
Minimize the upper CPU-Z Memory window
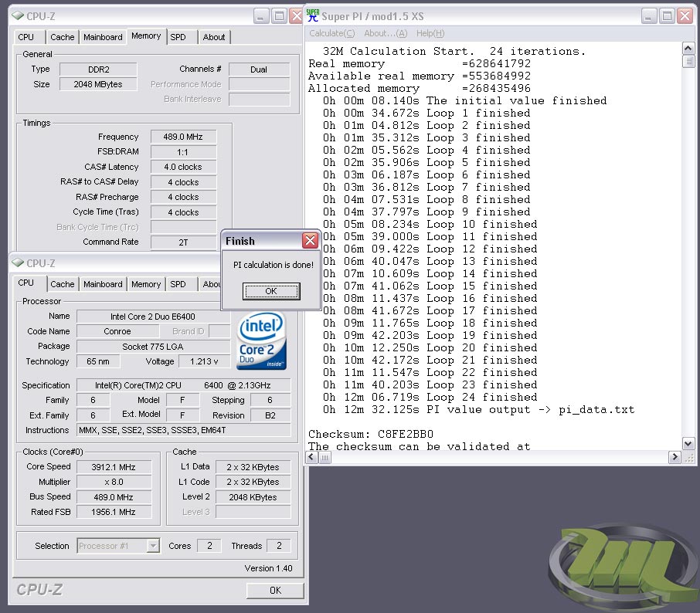261,16
